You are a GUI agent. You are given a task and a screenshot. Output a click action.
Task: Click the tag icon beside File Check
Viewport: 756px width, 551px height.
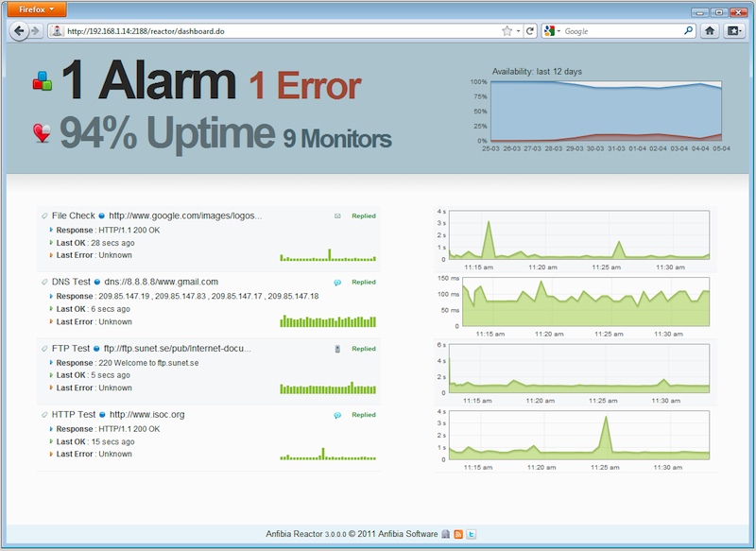[x=44, y=215]
